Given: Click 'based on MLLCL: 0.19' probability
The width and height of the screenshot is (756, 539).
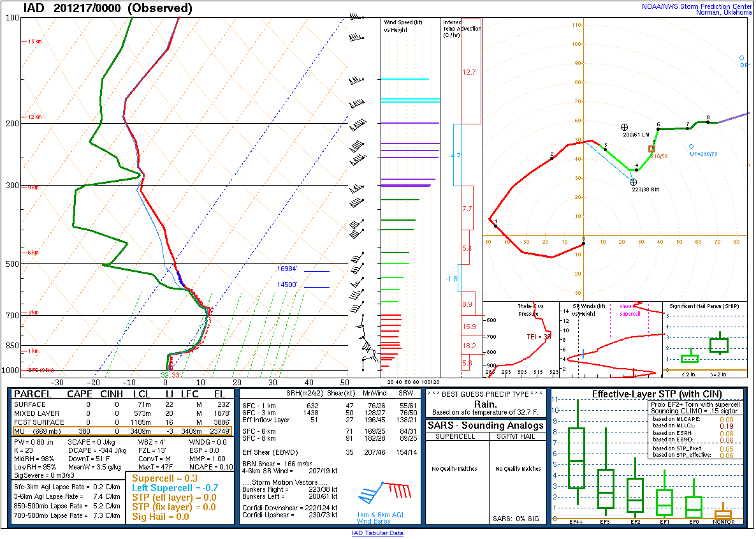Looking at the screenshot, I should (x=693, y=426).
